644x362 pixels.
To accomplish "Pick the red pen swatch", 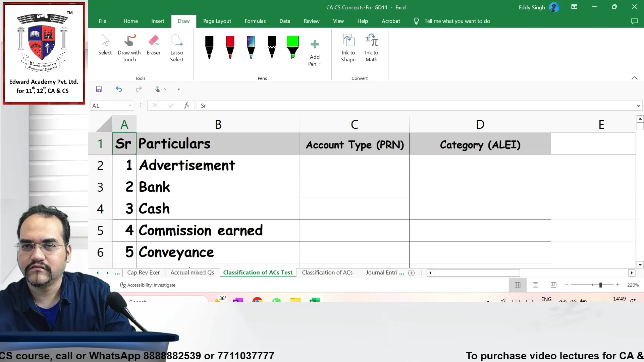I will tap(230, 47).
